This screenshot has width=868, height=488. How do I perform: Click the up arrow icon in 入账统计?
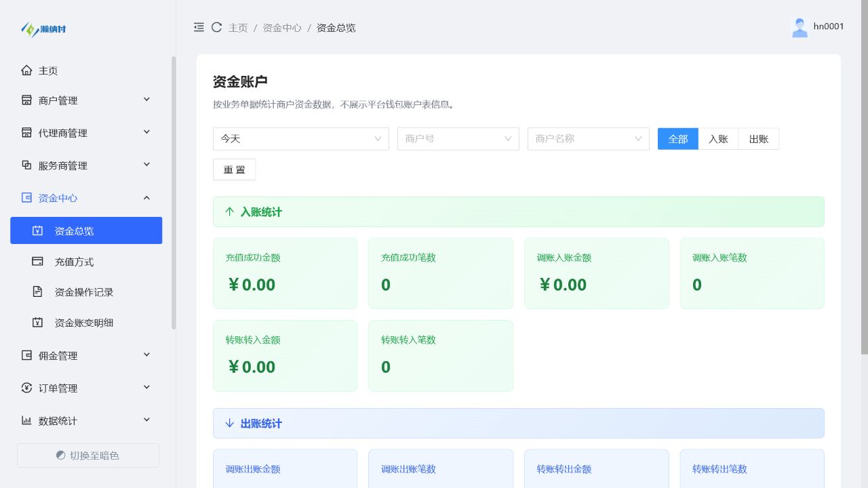pos(229,211)
